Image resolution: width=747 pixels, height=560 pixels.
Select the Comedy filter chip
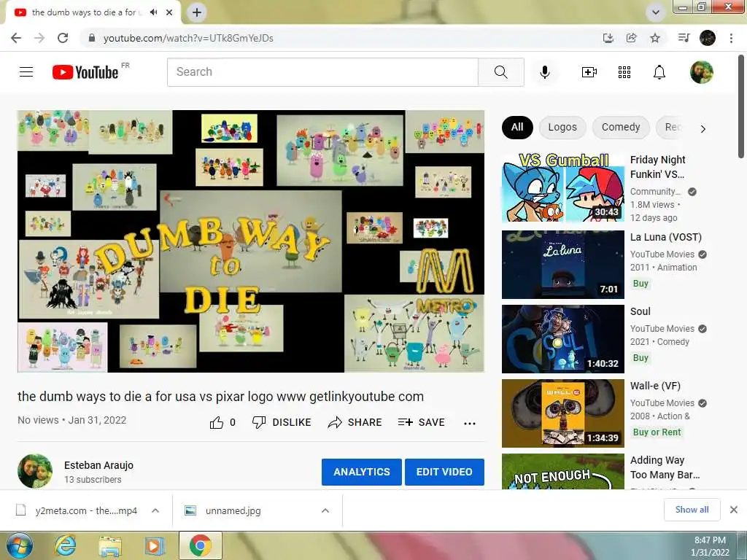pyautogui.click(x=621, y=127)
